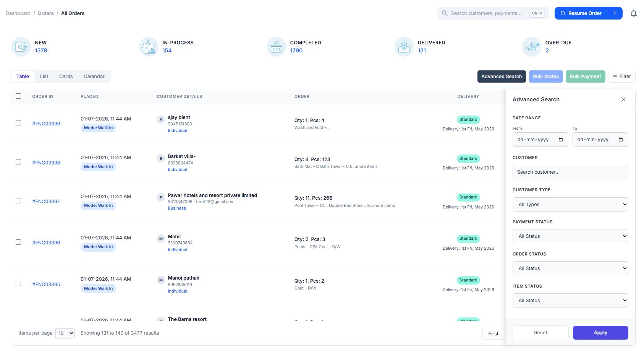Open the items per page dropdown
Image resolution: width=644 pixels, height=353 pixels.
[x=65, y=333]
